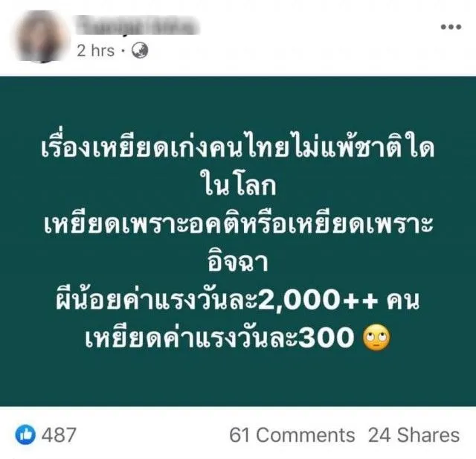Screen dimensions: 476x459
Task: Click the green post background card
Action: pos(238,241)
